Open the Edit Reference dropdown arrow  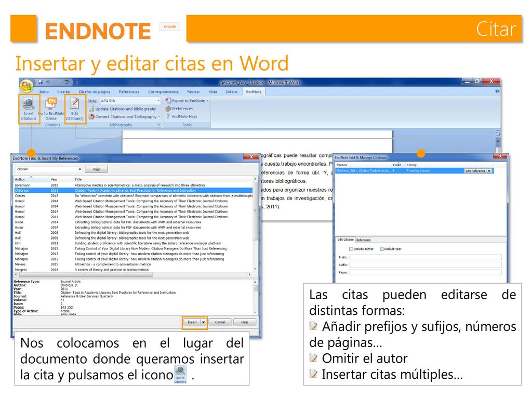coord(489,171)
